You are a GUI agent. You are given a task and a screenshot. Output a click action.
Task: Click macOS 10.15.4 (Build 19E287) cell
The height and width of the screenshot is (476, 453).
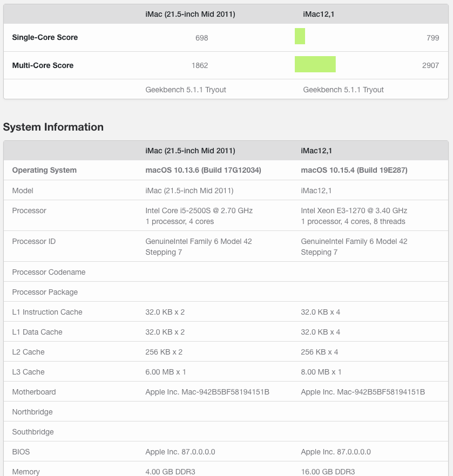(354, 170)
